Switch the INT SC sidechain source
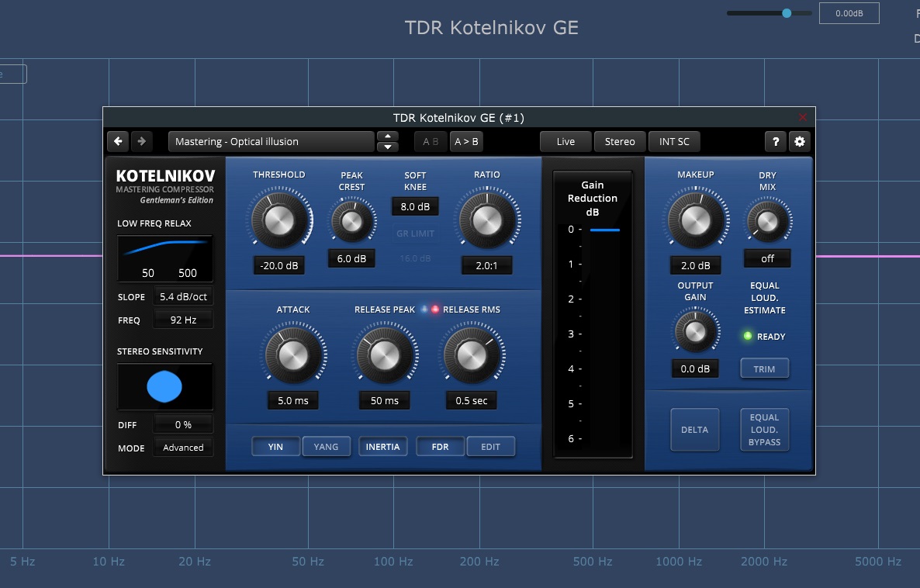 pos(674,141)
